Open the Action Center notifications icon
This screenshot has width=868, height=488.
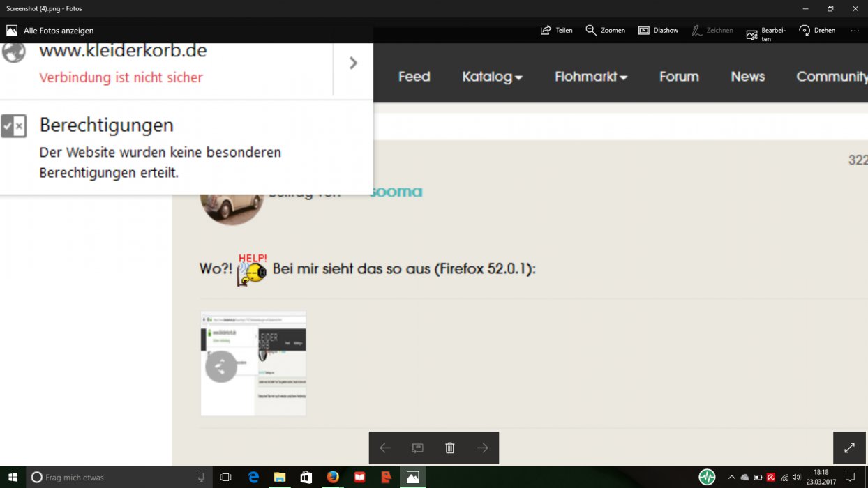(x=850, y=478)
